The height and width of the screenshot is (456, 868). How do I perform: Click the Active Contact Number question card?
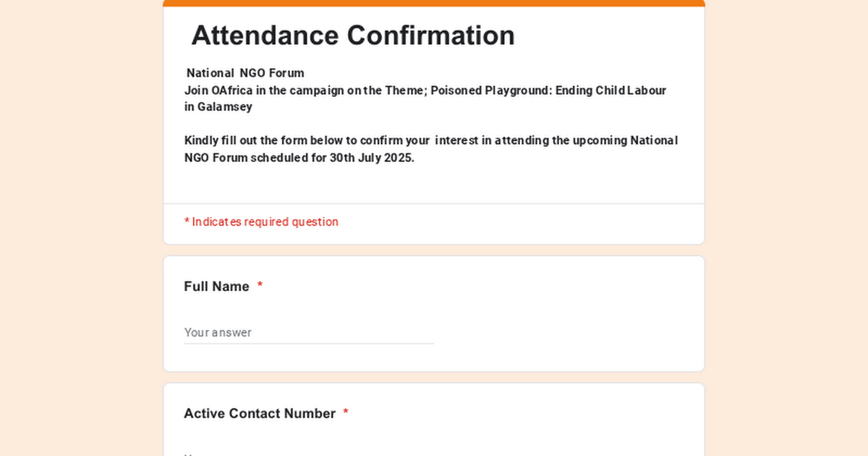point(434,420)
